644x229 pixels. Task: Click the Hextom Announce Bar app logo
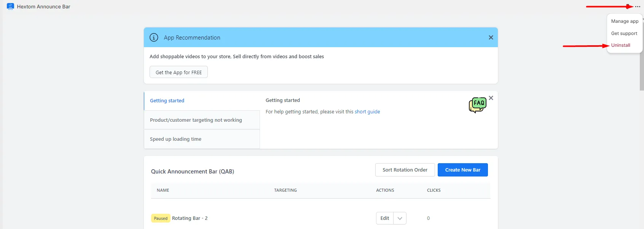click(x=10, y=6)
